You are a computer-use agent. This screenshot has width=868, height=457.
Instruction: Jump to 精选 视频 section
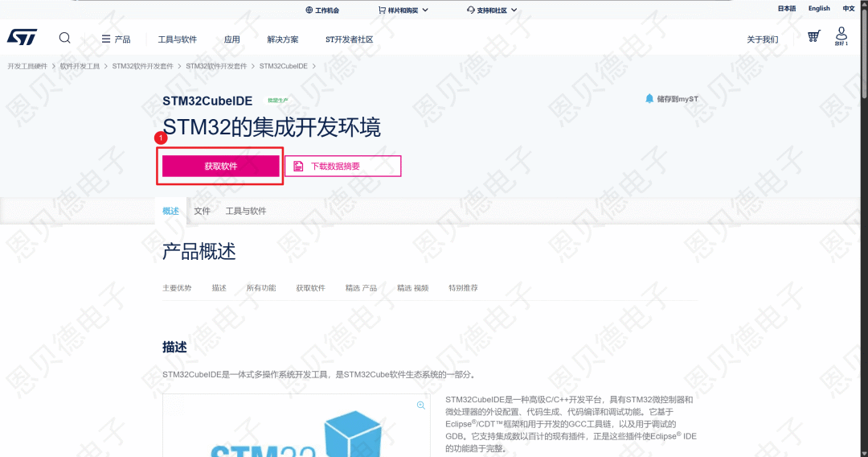pos(413,288)
